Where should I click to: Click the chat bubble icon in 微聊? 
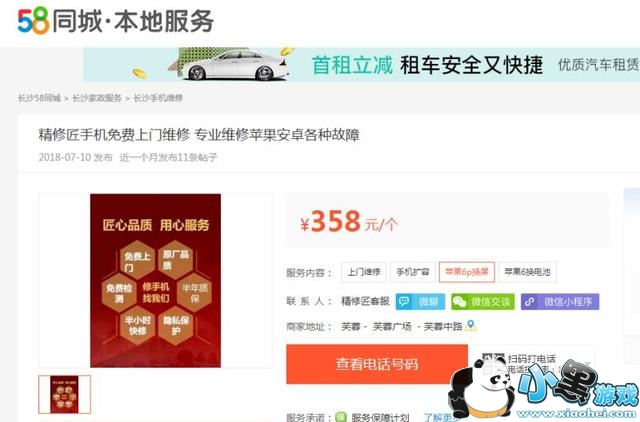pos(404,302)
